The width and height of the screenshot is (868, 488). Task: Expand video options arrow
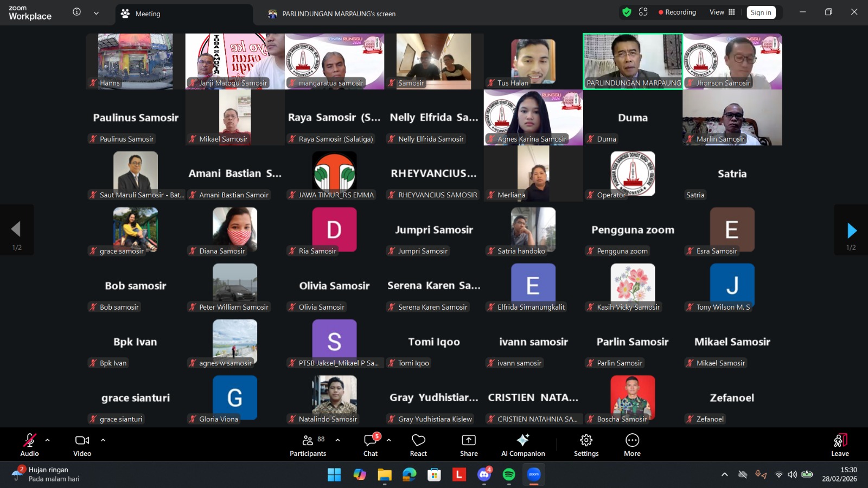coord(103,440)
